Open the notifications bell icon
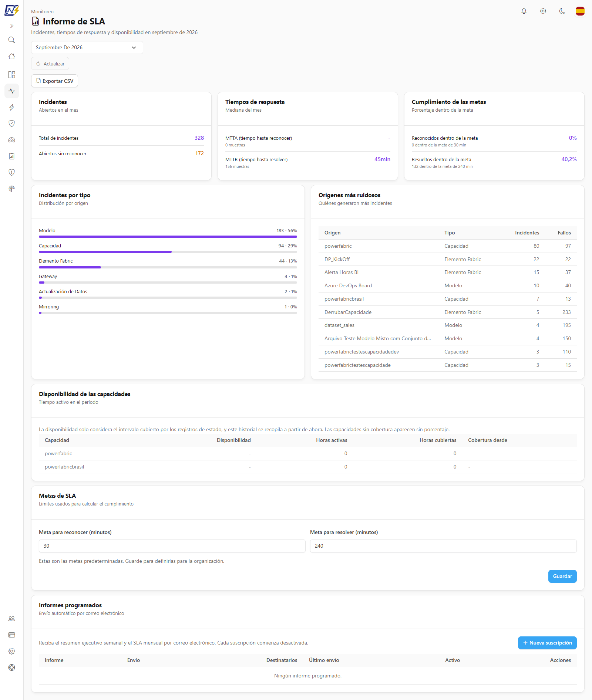This screenshot has height=700, width=592. (524, 11)
